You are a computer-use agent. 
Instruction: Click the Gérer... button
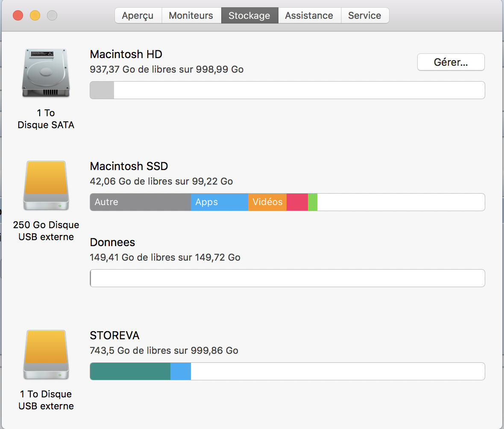pos(451,62)
